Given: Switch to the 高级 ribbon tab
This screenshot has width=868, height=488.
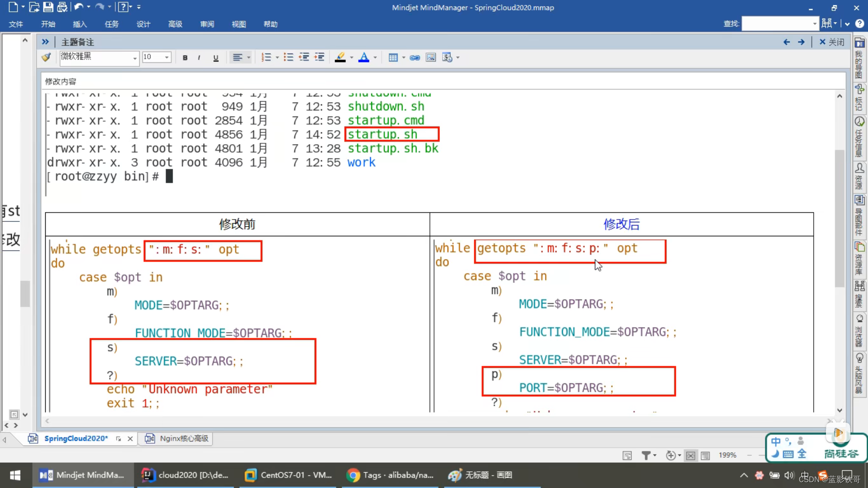Looking at the screenshot, I should tap(175, 24).
